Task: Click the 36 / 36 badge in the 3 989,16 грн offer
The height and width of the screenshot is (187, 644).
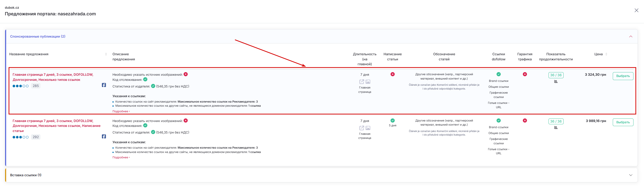Action: point(556,121)
